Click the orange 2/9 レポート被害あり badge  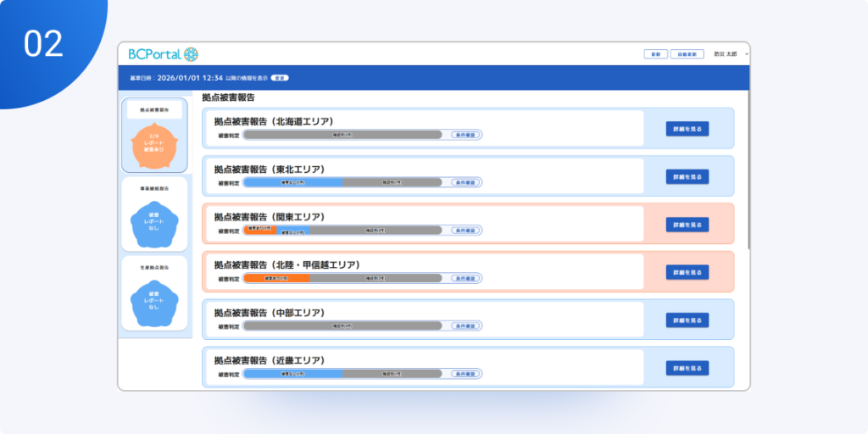[154, 146]
